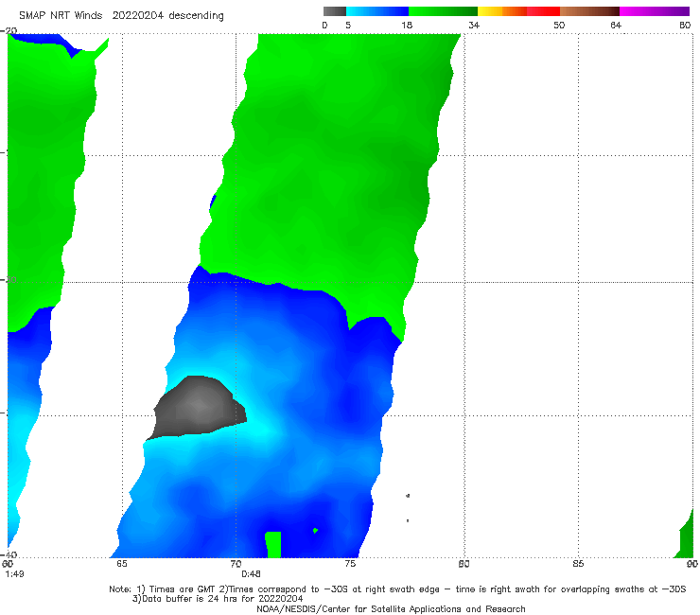The image size is (700, 615).
Task: Click the swath time label under longitude 70
Action: [251, 574]
